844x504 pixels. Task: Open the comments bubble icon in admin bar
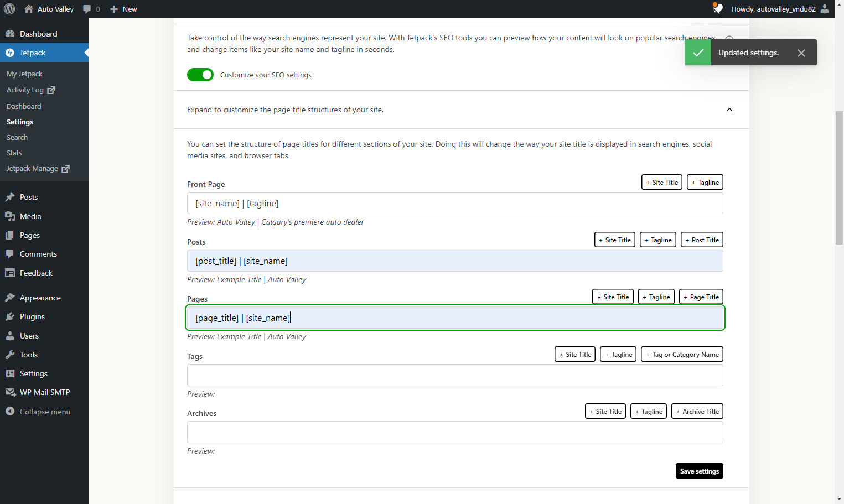pos(87,9)
